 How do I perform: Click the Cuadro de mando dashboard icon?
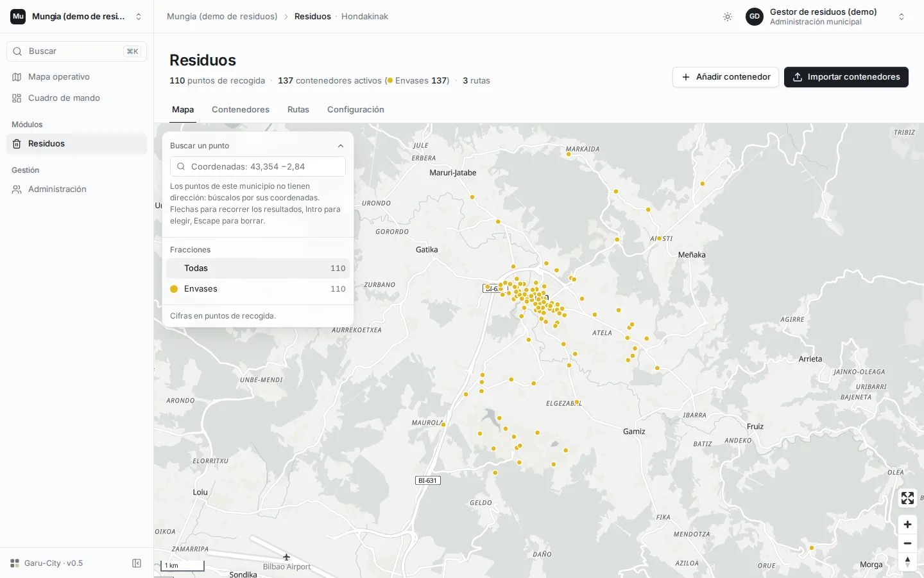[17, 98]
